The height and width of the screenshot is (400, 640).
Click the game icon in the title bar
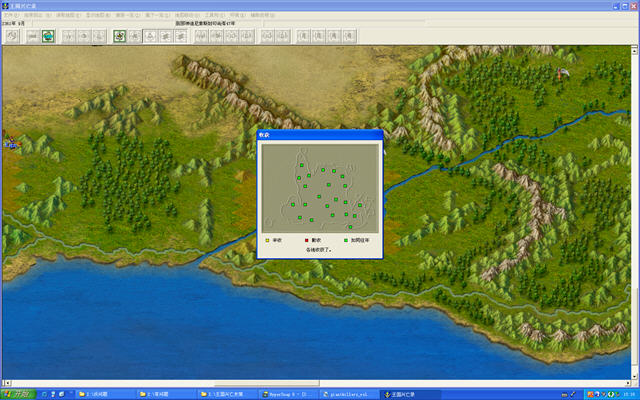[x=5, y=5]
